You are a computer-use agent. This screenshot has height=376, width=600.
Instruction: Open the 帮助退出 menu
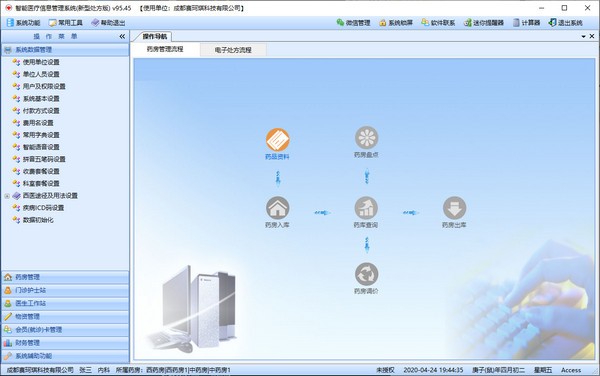pos(108,23)
